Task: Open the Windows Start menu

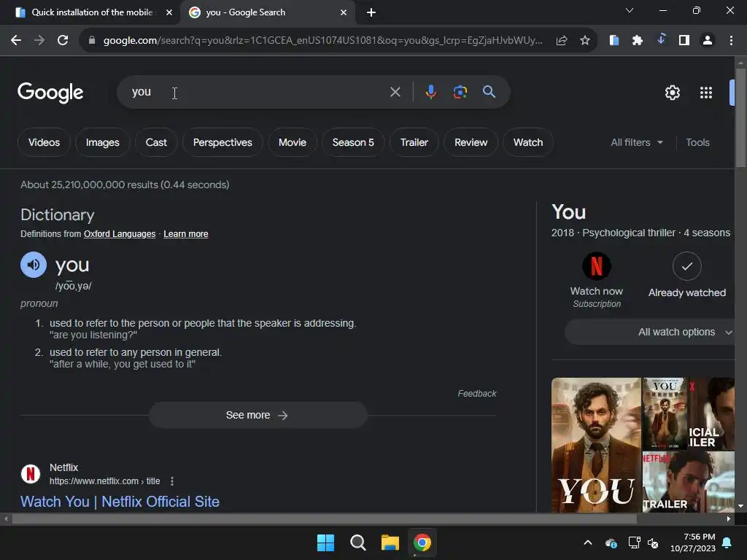Action: coord(326,542)
